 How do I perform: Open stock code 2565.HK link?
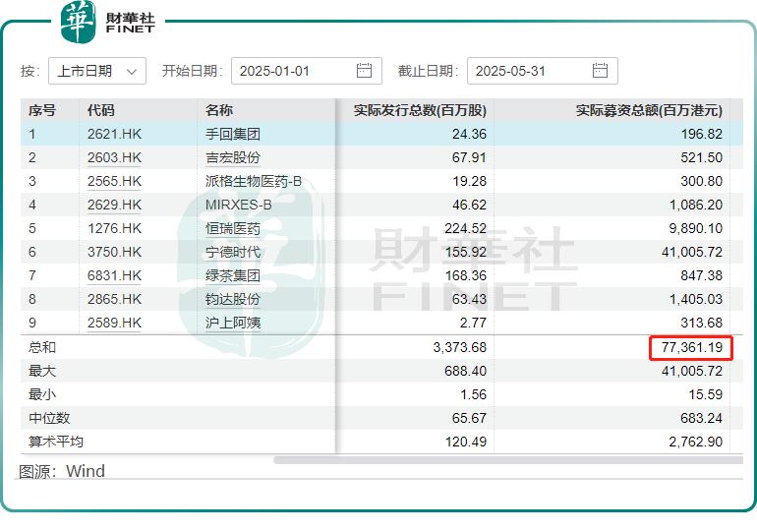pyautogui.click(x=114, y=182)
